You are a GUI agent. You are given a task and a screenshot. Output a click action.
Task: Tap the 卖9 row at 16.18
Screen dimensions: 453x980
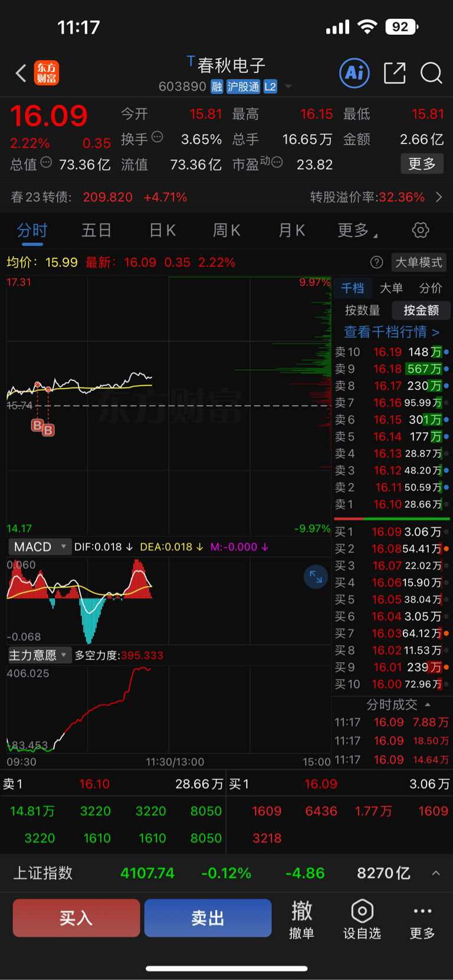(x=392, y=369)
